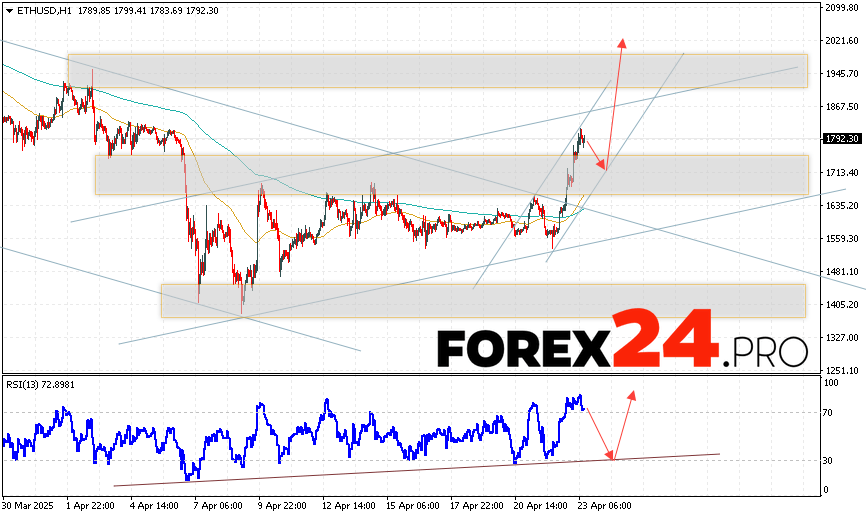Click the RSI 70 level axis label
The height and width of the screenshot is (517, 866).
pyautogui.click(x=830, y=412)
